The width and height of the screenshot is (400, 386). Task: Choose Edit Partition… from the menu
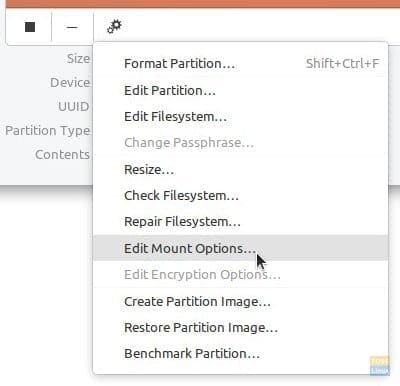pos(241,90)
